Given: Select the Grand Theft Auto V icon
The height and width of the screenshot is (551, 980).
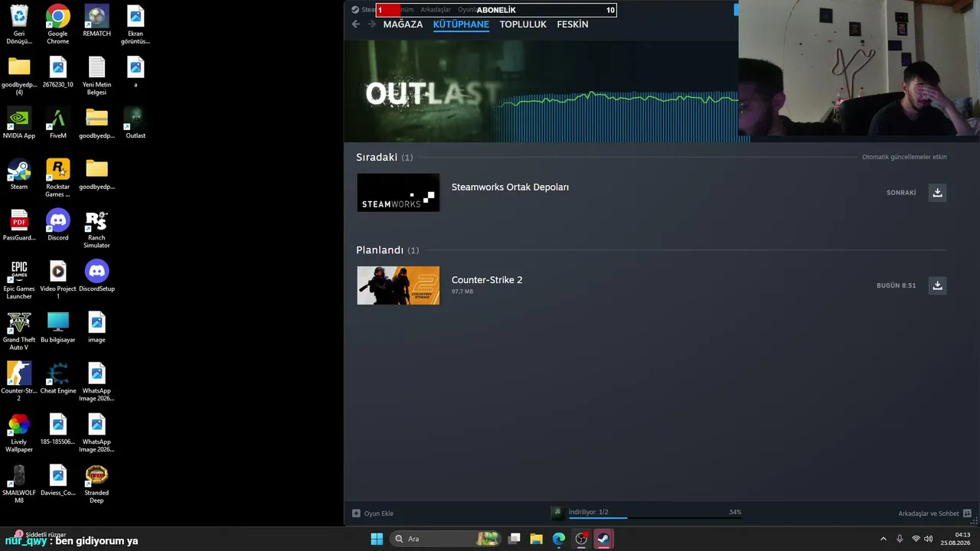Looking at the screenshot, I should pyautogui.click(x=19, y=331).
